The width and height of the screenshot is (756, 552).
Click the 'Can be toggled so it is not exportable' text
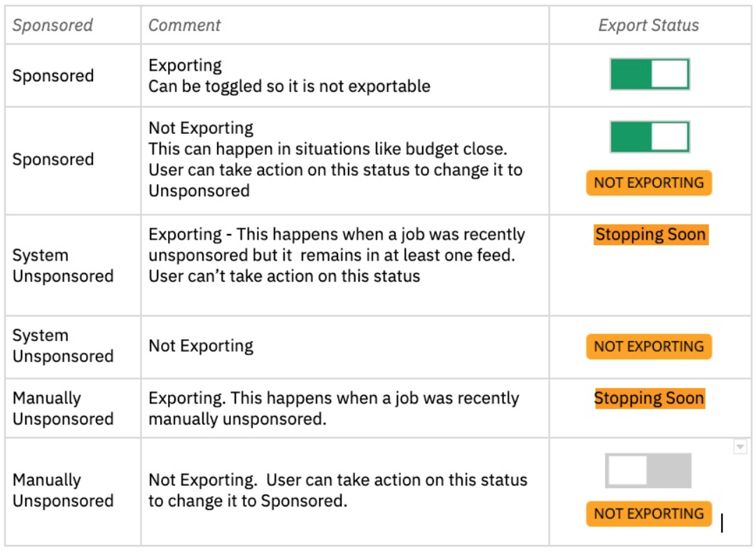point(289,86)
